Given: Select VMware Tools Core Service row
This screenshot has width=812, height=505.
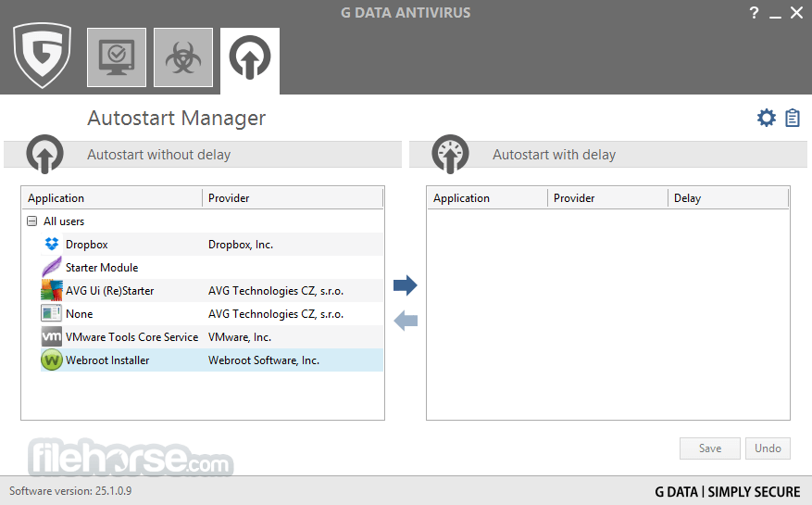Looking at the screenshot, I should [x=212, y=337].
